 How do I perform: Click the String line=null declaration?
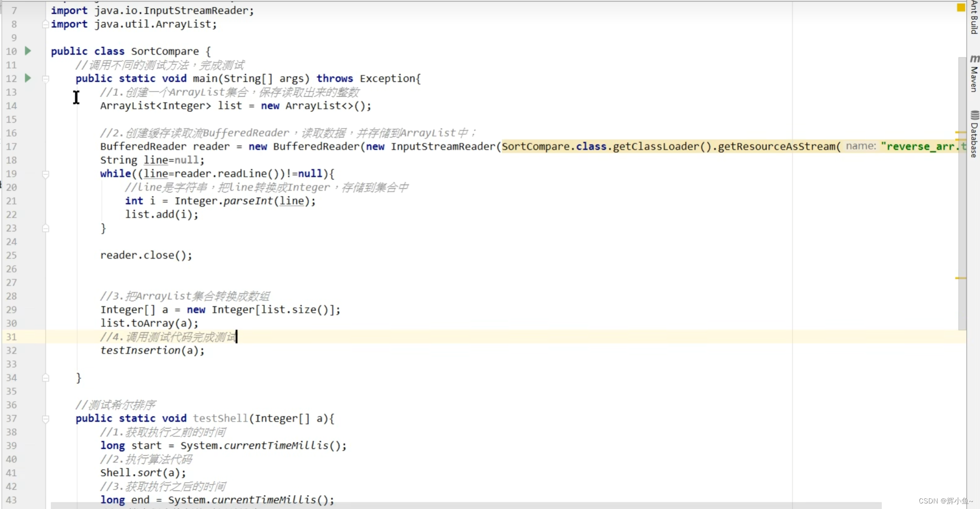[152, 160]
